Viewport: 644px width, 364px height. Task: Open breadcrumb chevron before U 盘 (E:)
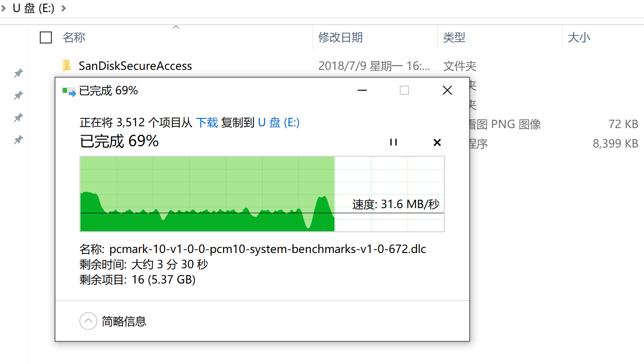pos(4,8)
